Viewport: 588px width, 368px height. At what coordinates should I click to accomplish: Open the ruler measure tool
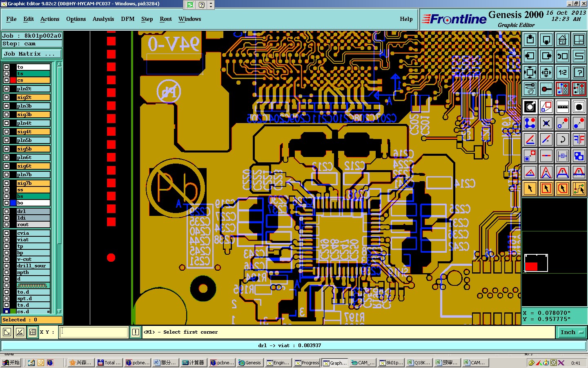[x=563, y=107]
